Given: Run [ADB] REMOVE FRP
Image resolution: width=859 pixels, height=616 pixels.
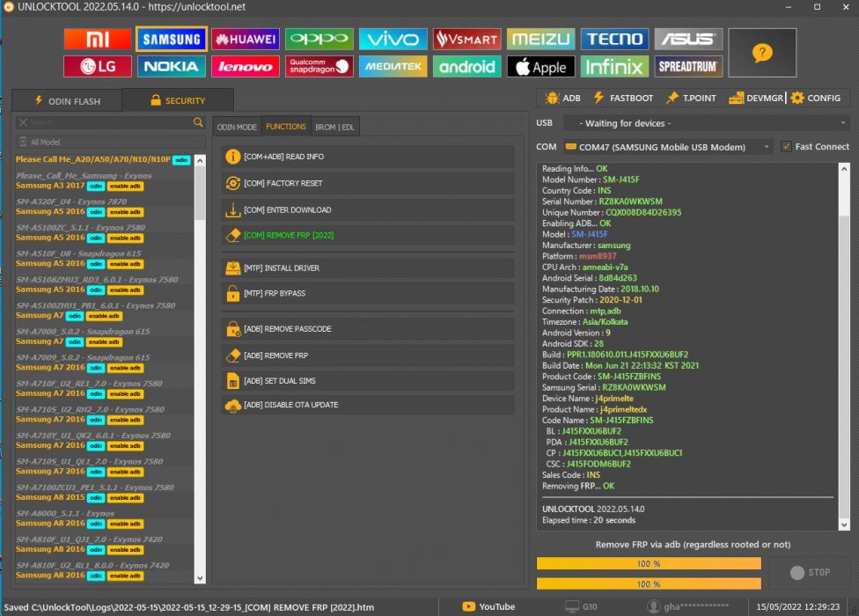Looking at the screenshot, I should coord(368,356).
